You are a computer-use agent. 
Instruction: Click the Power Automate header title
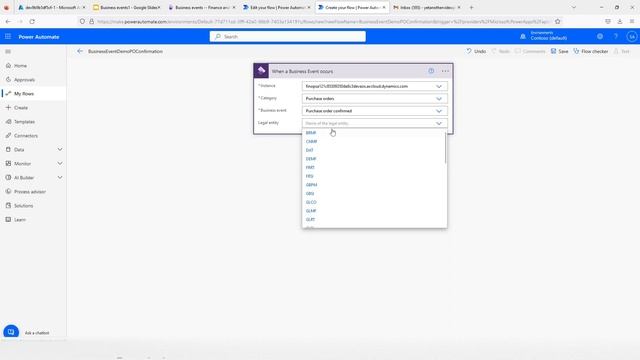tap(39, 37)
